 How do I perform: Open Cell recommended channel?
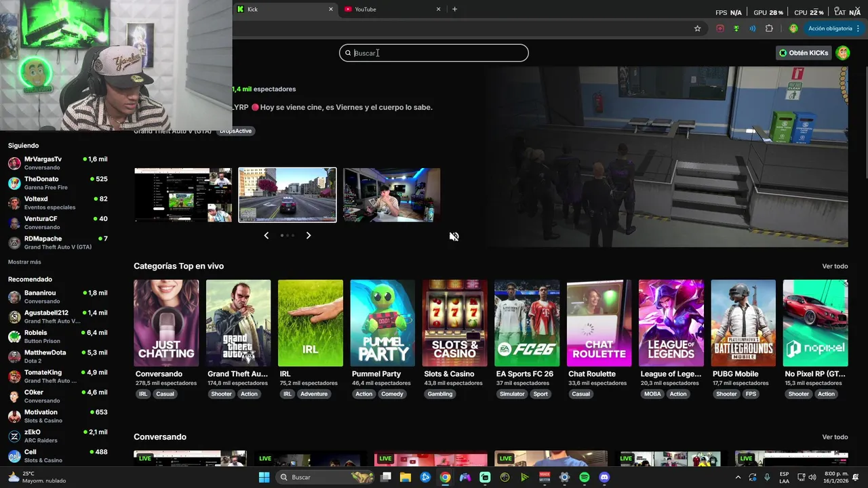[x=58, y=456]
